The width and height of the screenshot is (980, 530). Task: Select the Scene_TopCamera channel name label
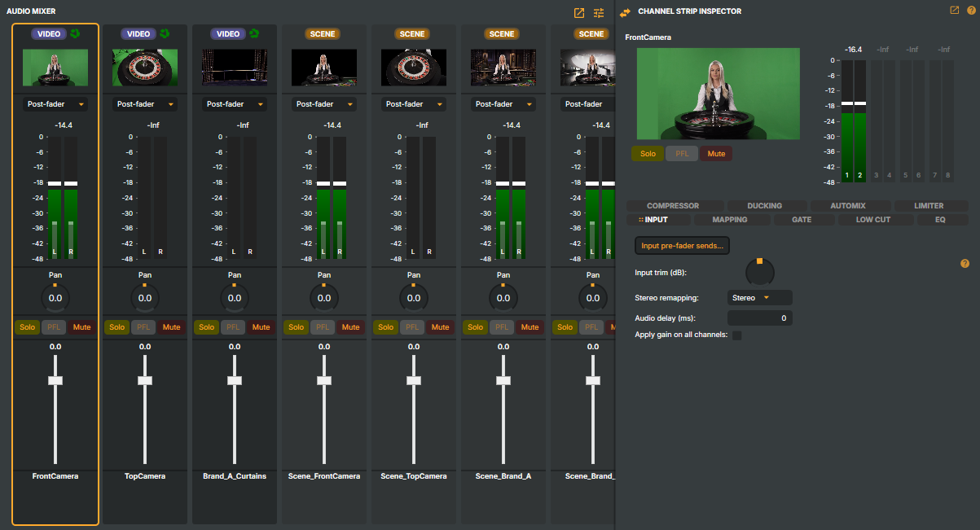414,476
